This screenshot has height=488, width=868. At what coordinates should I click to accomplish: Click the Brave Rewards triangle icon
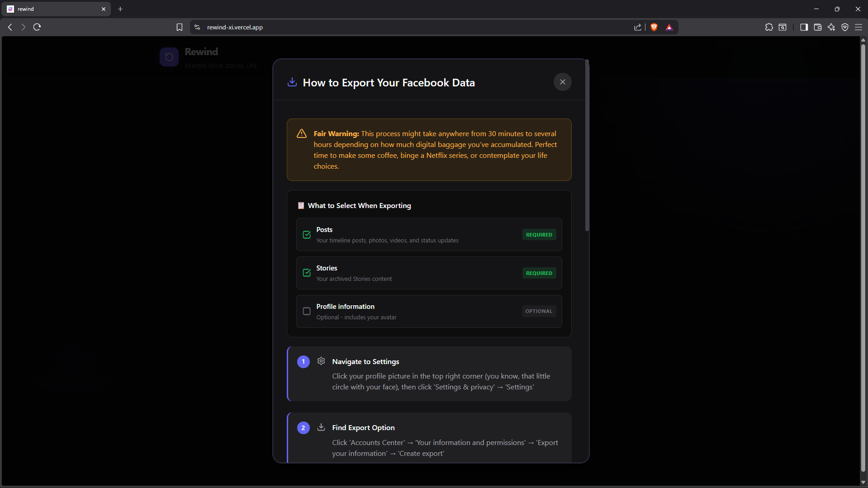point(669,27)
